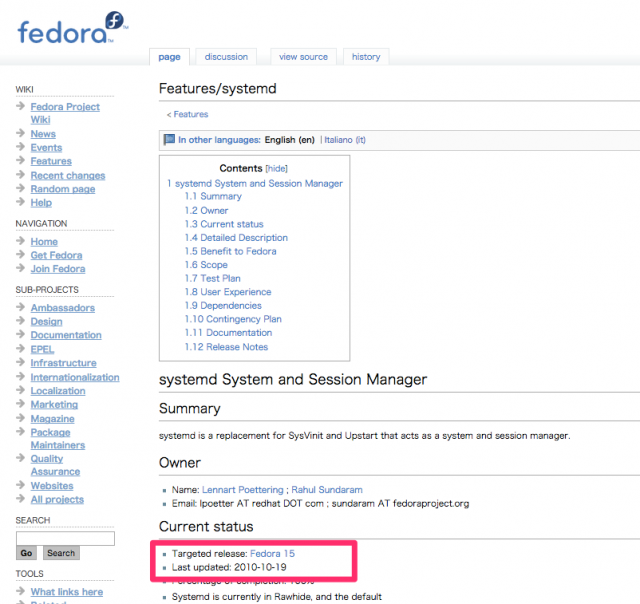This screenshot has height=604, width=640.
Task: Open Recent changes link
Action: point(68,175)
